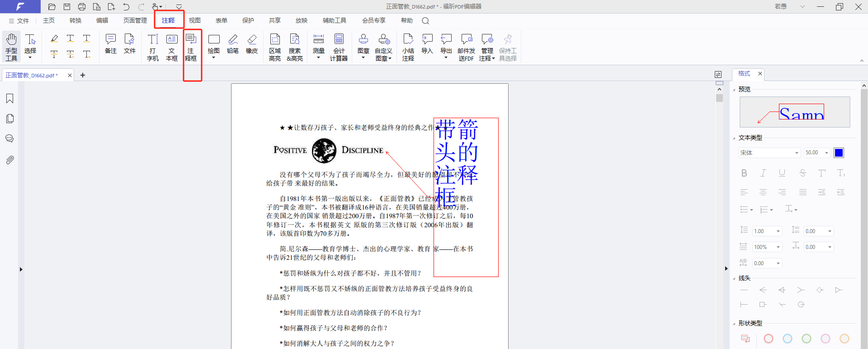The width and height of the screenshot is (868, 349).
Task: Click the Typewriter (打字机) tool
Action: [153, 47]
